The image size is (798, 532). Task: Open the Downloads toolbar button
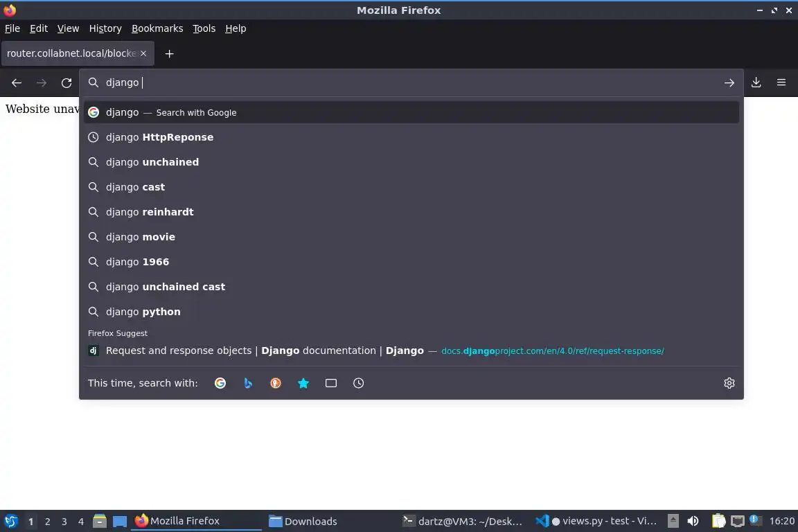[756, 82]
